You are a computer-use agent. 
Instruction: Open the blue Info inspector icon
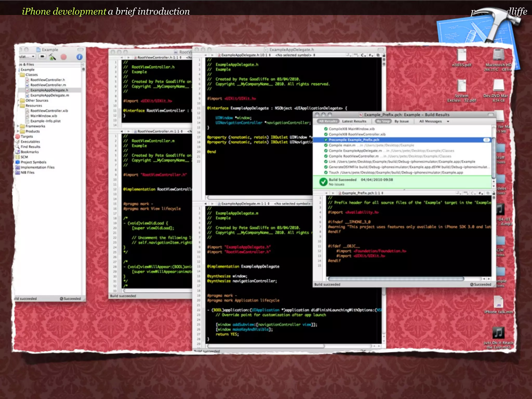click(x=79, y=57)
